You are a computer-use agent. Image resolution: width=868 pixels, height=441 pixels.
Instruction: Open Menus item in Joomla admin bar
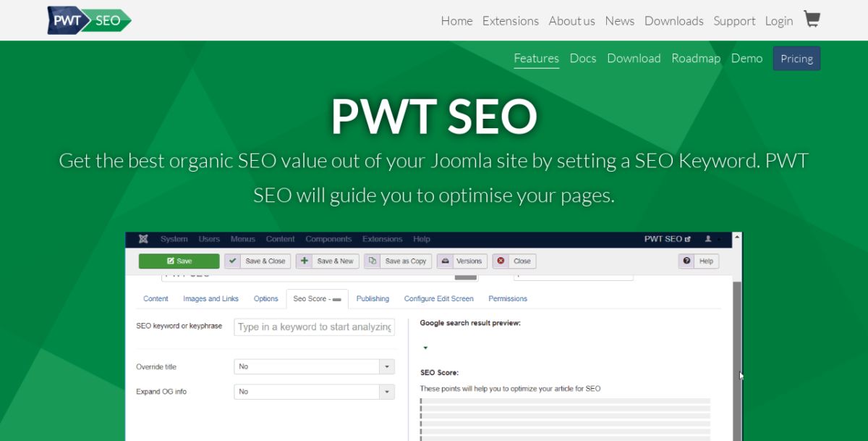pos(243,239)
